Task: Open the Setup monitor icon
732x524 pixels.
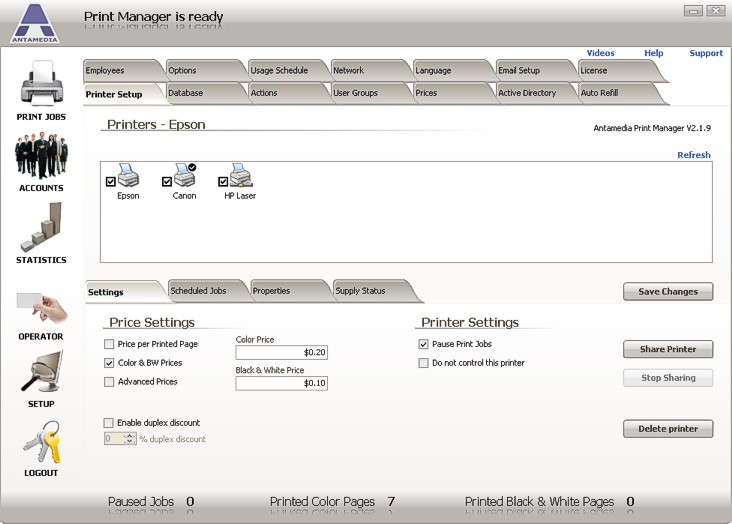Action: (41, 371)
